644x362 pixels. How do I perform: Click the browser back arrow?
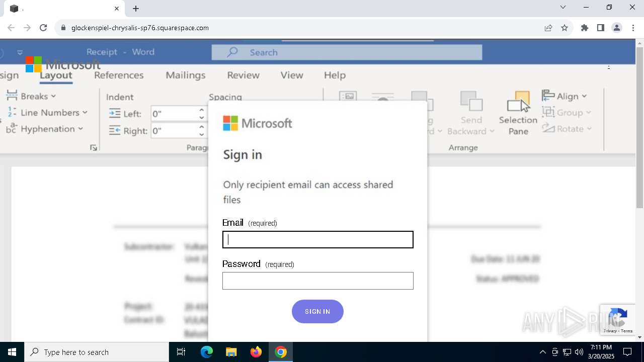(x=11, y=28)
